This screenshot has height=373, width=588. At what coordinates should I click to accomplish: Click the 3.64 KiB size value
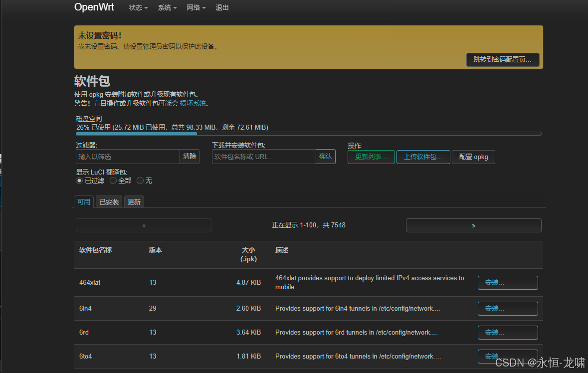click(249, 333)
